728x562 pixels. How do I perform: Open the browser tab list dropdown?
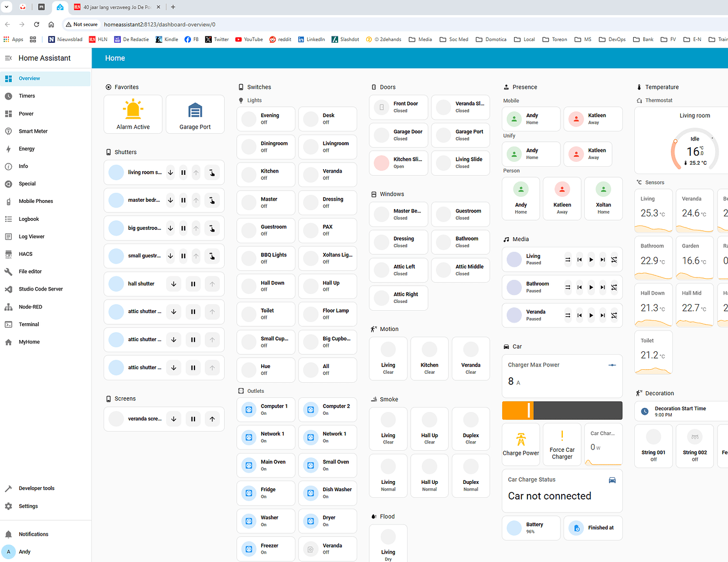7,7
